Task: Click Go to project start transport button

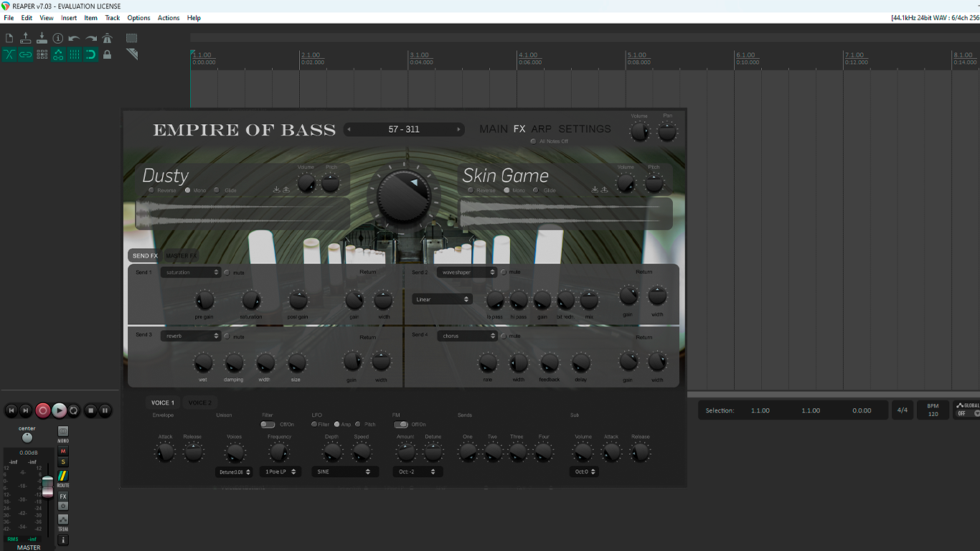Action: (x=11, y=410)
